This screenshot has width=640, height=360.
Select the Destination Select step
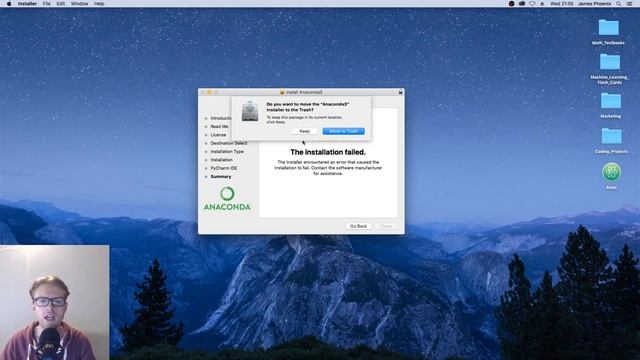229,143
